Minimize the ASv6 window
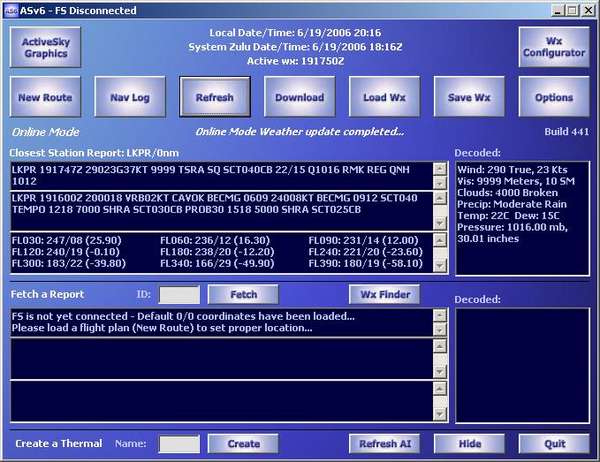 click(558, 10)
